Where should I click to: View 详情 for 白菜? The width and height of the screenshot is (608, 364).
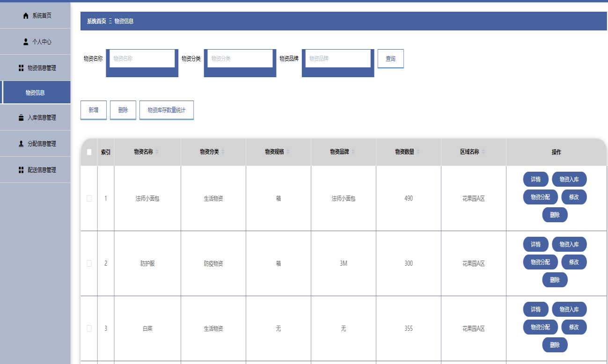535,309
